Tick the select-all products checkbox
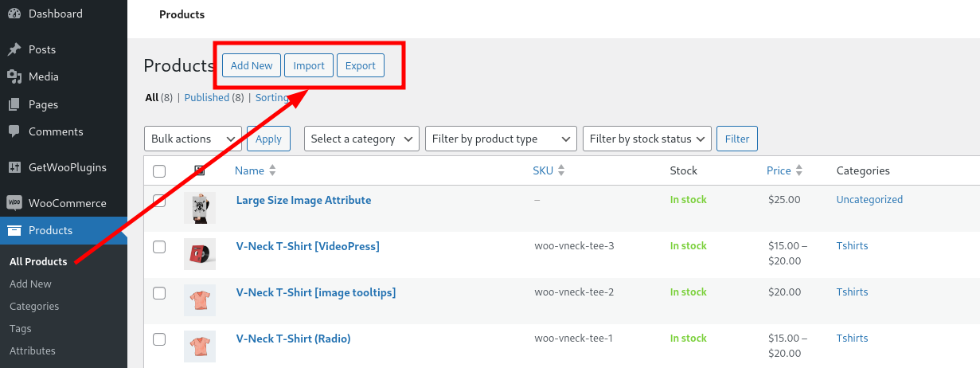 pos(159,171)
